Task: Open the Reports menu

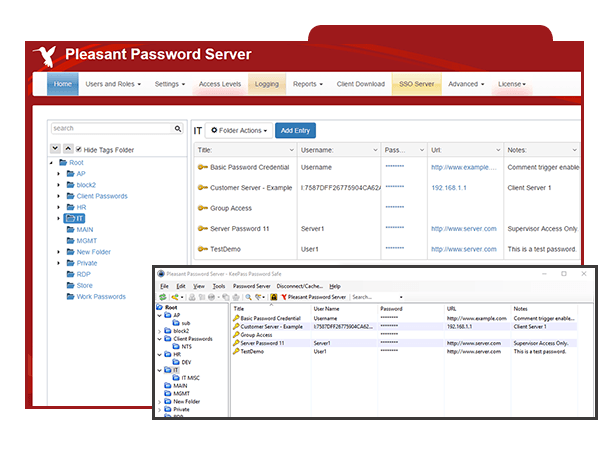Action: [x=308, y=84]
